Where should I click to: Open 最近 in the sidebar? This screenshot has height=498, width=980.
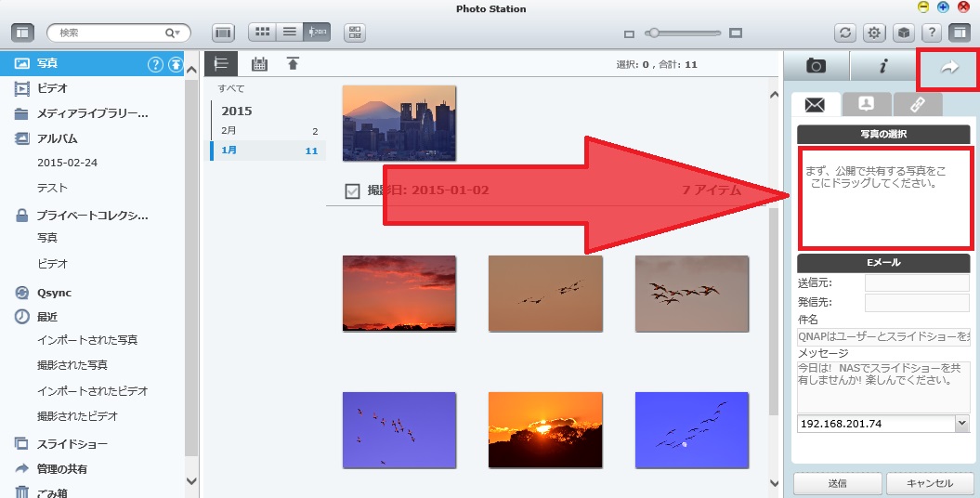[46, 317]
